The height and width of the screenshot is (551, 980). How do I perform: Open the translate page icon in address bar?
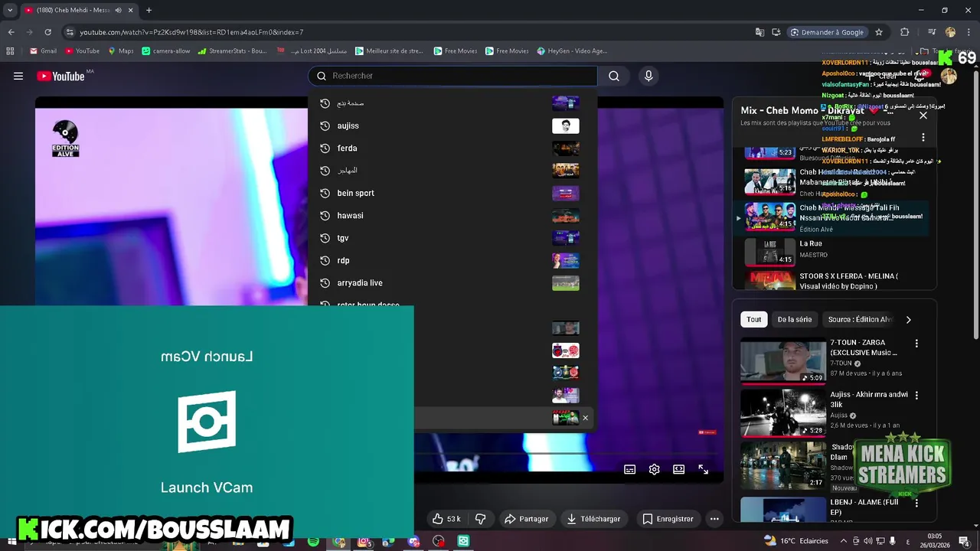pyautogui.click(x=759, y=32)
